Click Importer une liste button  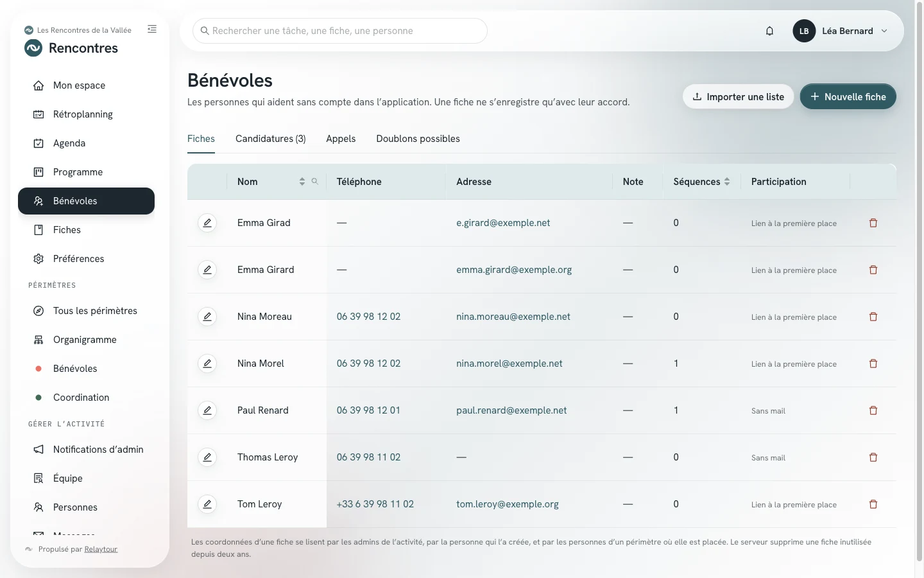point(739,96)
